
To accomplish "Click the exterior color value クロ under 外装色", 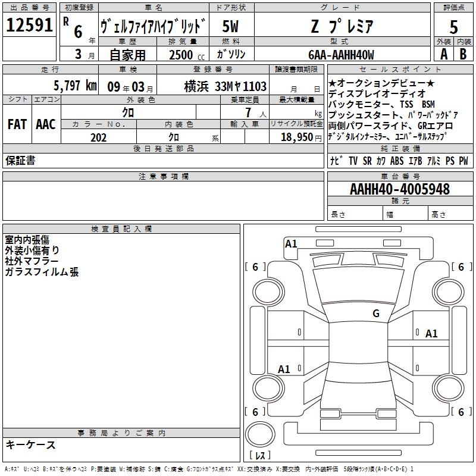I will click(x=128, y=112).
